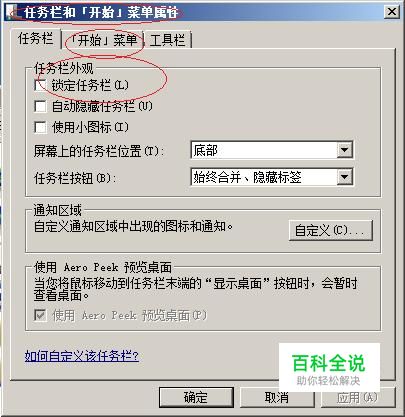The width and height of the screenshot is (405, 417).
Task: Switch to the 任务栏 tab
Action: [x=35, y=39]
